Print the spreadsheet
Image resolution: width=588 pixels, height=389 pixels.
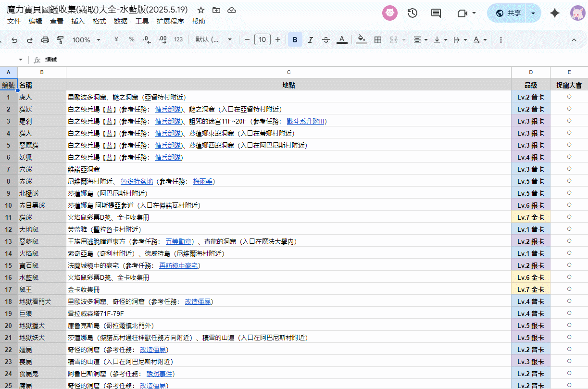click(45, 40)
